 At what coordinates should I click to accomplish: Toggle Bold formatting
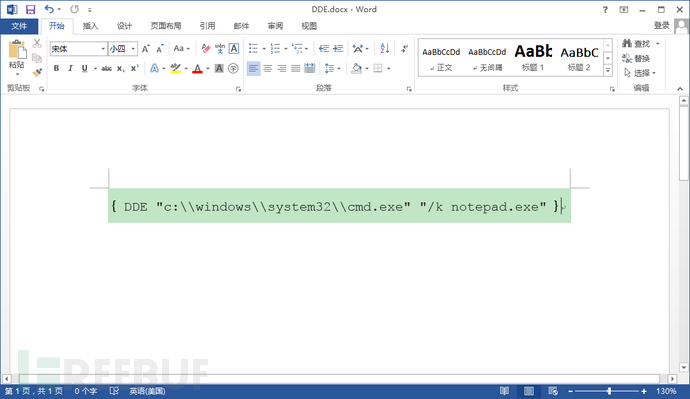click(56, 68)
